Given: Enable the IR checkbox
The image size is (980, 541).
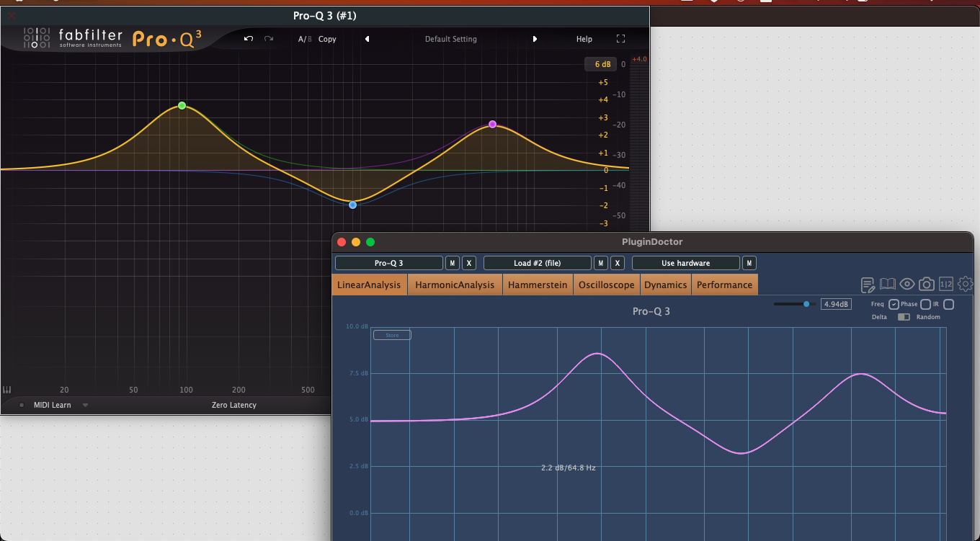Looking at the screenshot, I should point(948,305).
